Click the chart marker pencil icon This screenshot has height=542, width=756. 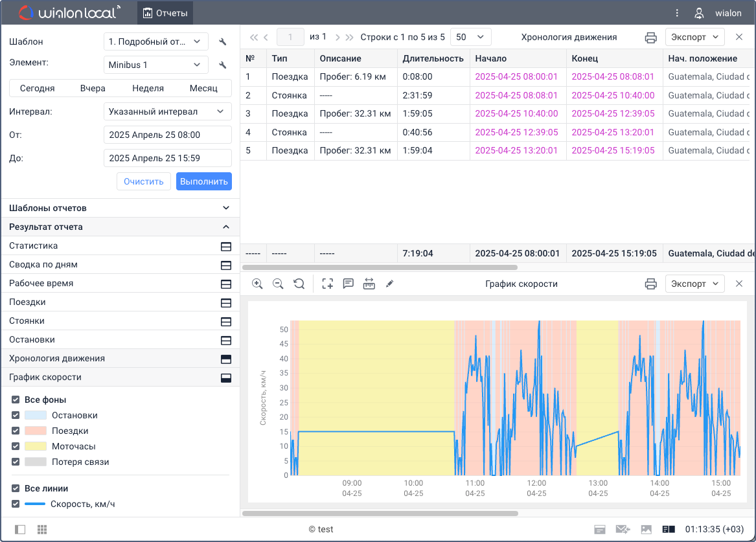tap(389, 284)
